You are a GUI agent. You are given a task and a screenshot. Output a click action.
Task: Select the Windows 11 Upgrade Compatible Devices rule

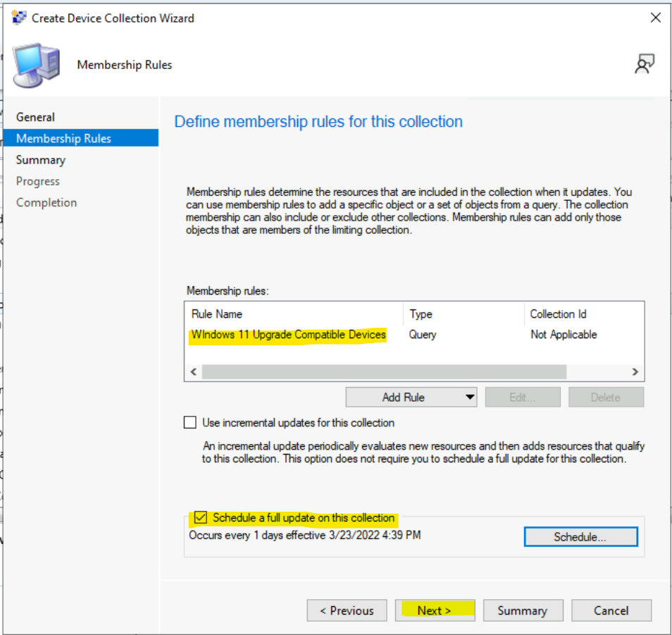pyautogui.click(x=289, y=335)
